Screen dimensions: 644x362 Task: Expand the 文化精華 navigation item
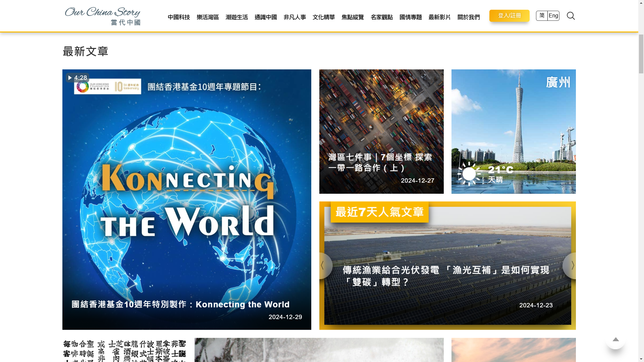click(x=324, y=17)
